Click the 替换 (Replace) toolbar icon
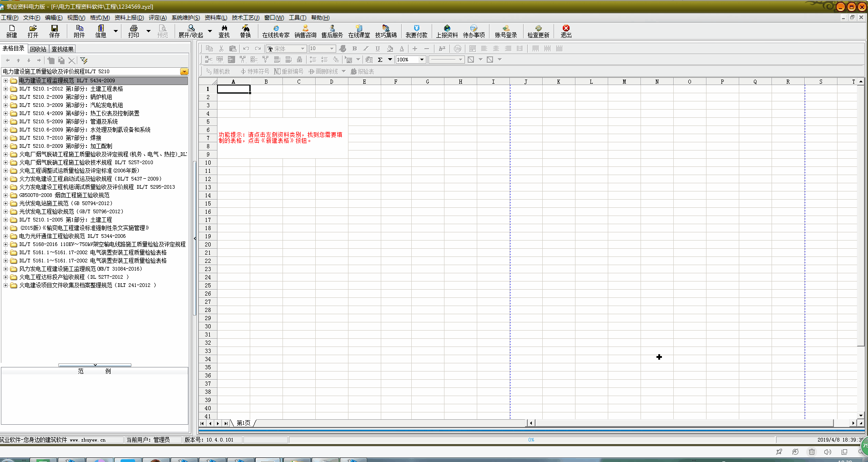Screen dimensions: 868x462 [245, 31]
